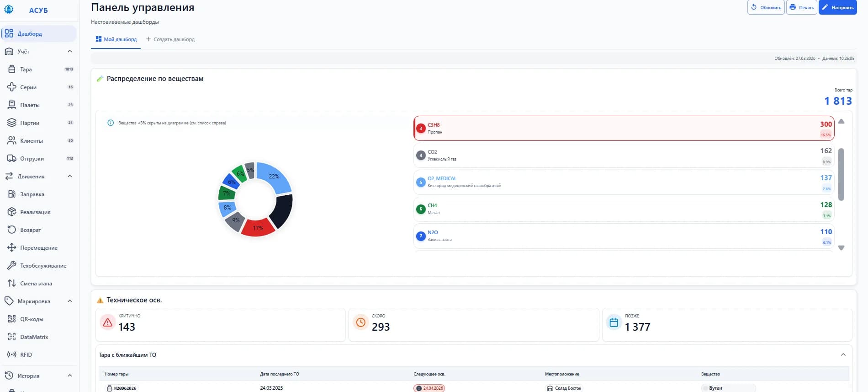This screenshot has height=392, width=868.
Task: Select the Палеты sidebar icon
Action: (12, 105)
